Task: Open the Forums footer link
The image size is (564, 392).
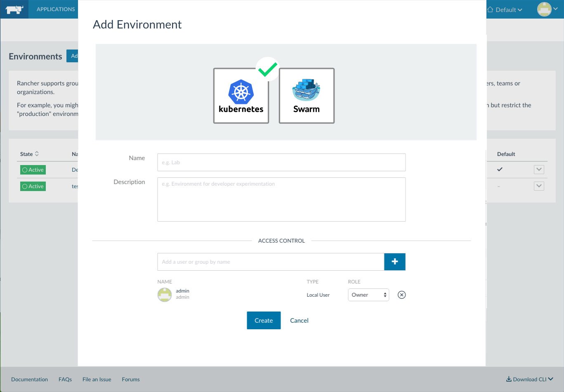Action: coord(131,379)
